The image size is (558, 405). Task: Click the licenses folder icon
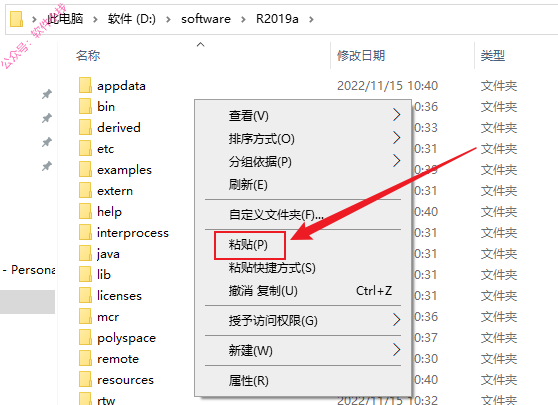point(85,295)
